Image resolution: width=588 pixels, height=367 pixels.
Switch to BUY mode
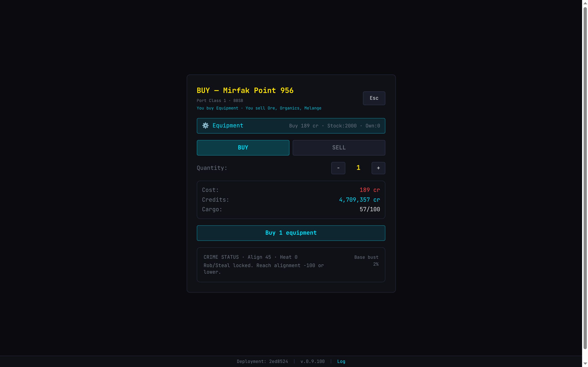point(243,148)
